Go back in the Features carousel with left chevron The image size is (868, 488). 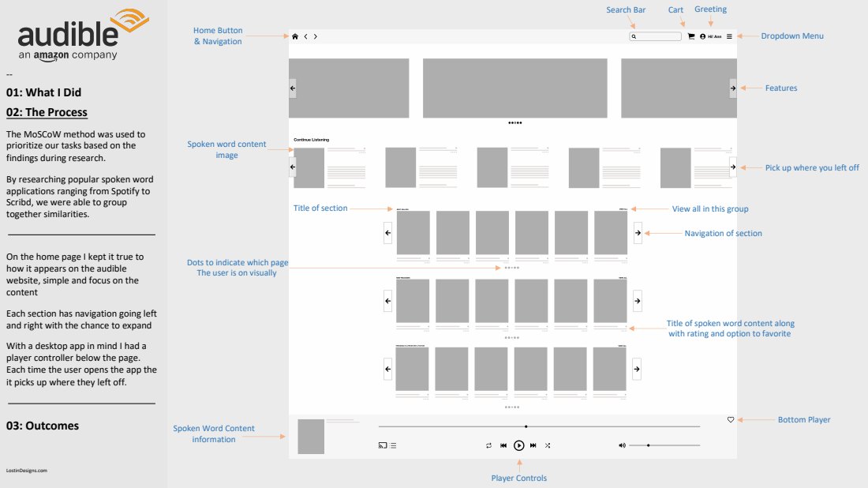(292, 88)
